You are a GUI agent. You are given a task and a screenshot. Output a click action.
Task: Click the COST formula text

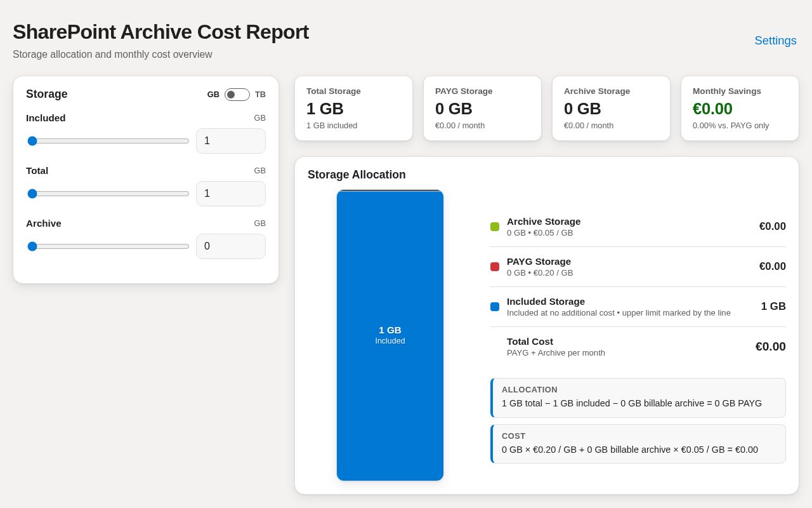pyautogui.click(x=630, y=450)
